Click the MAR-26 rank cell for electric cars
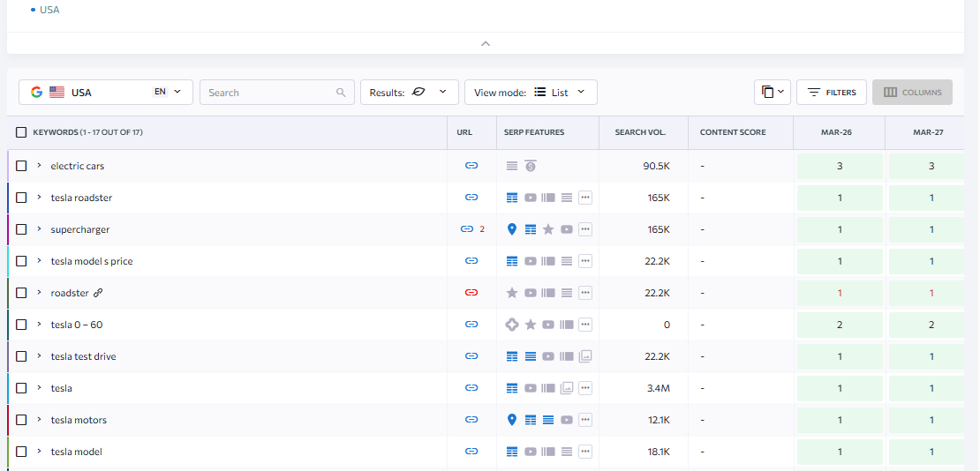The image size is (980, 471). pos(840,166)
